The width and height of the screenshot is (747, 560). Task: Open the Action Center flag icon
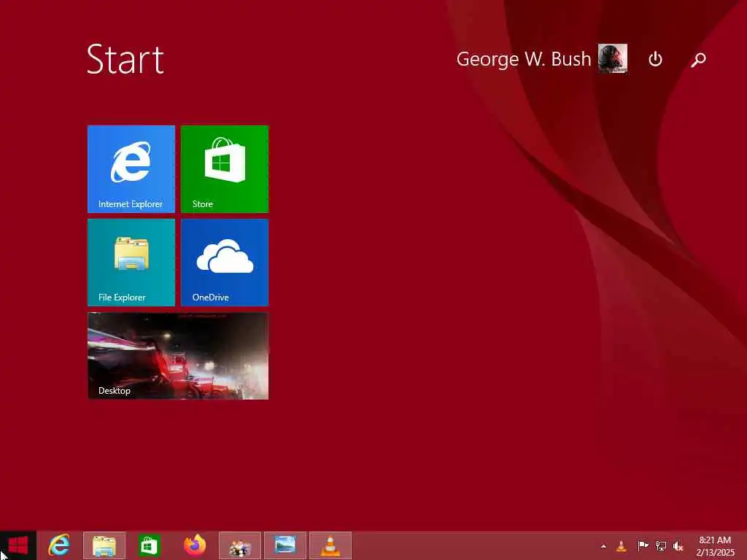tap(642, 545)
